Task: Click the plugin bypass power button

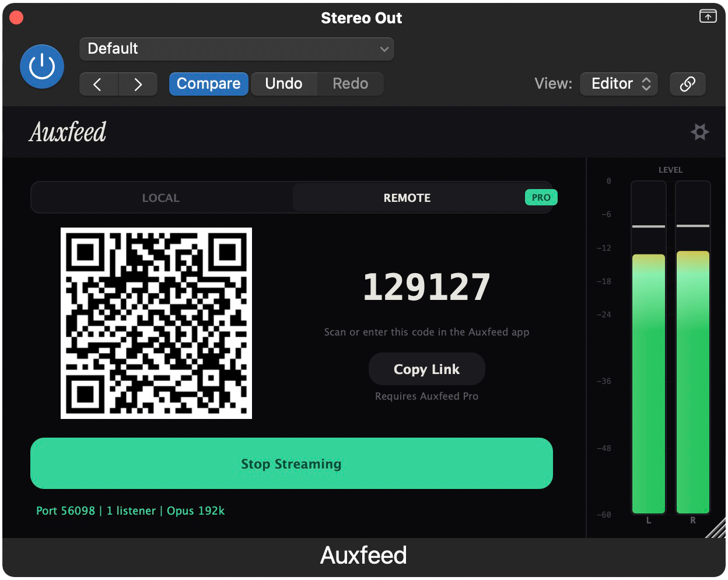Action: (x=41, y=67)
